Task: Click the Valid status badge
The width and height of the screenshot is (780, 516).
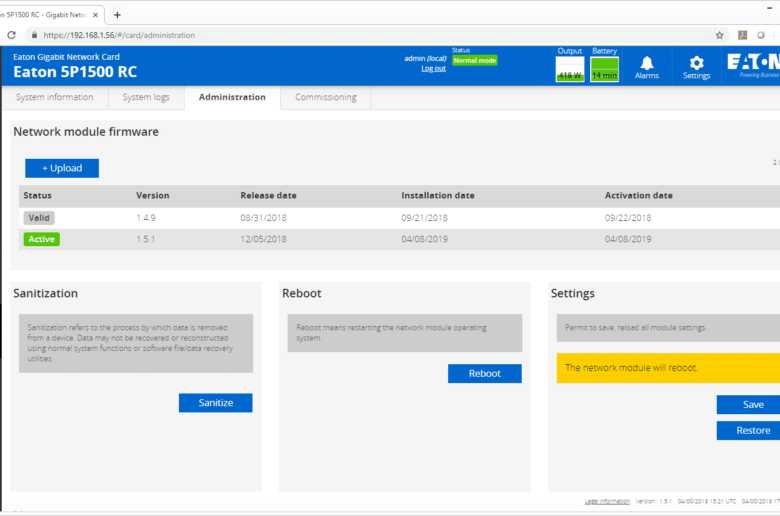Action: point(39,217)
